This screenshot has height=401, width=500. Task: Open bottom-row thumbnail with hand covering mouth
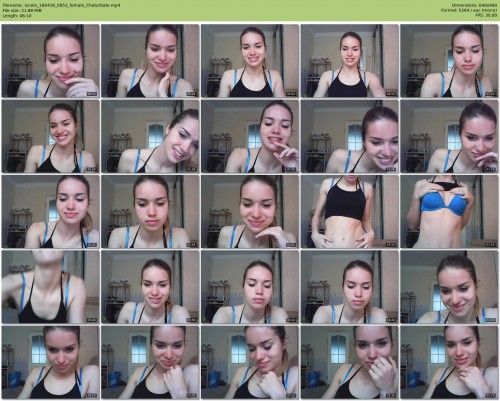(x=349, y=362)
